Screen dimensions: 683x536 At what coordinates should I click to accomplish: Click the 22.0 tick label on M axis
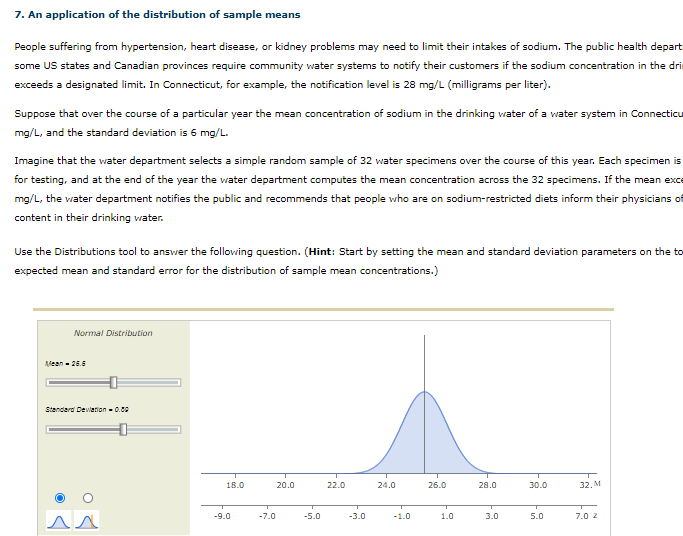[x=336, y=485]
